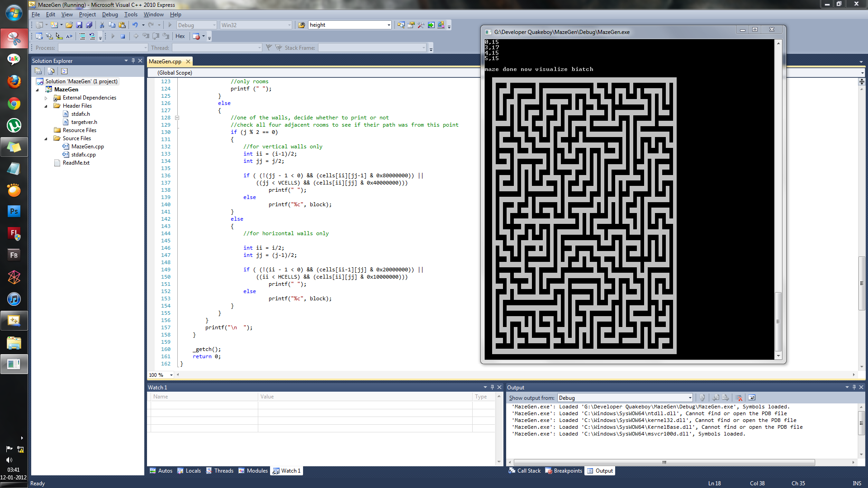This screenshot has width=868, height=488.
Task: Collapse code region at line 128
Action: click(x=177, y=118)
